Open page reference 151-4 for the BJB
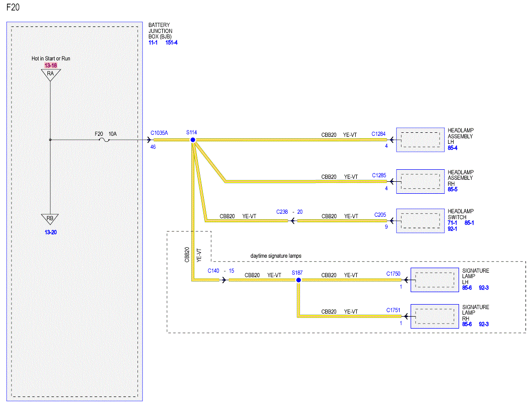Image resolution: width=532 pixels, height=404 pixels. click(171, 43)
